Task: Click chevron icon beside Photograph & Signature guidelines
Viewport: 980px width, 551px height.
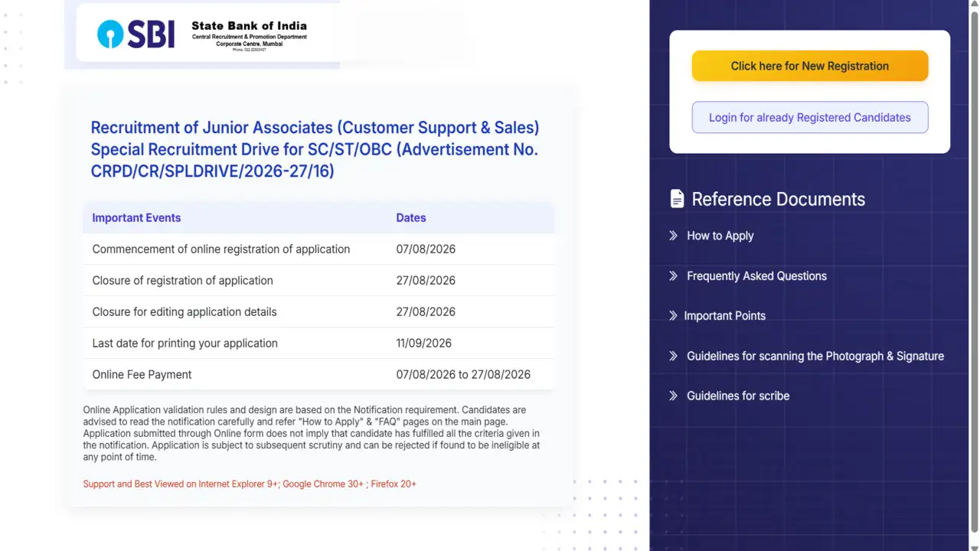Action: tap(673, 356)
